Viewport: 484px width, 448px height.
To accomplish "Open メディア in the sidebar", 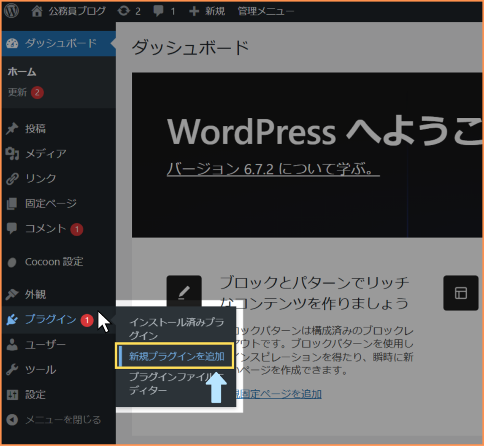I will (46, 154).
